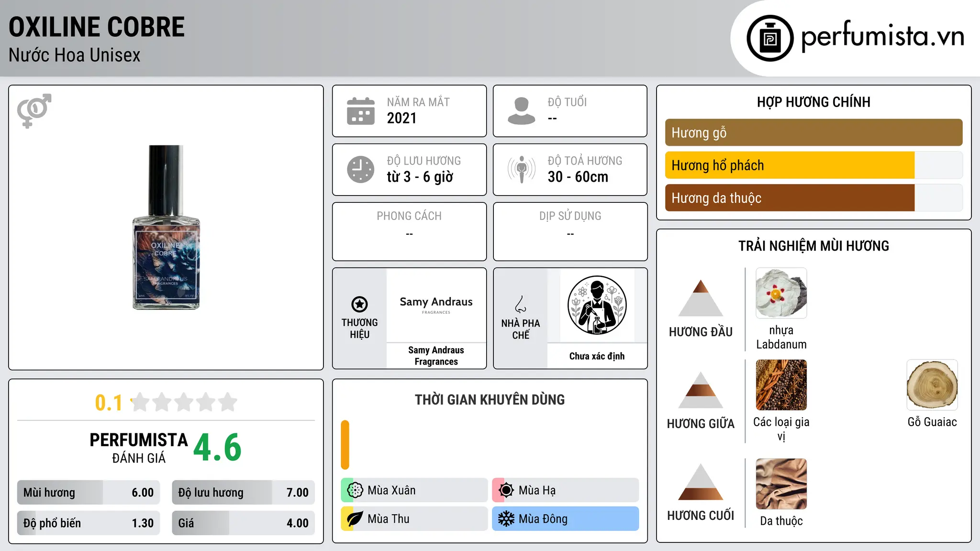The image size is (980, 551).
Task: Click the Perfumista Đánh Giá label
Action: (139, 448)
